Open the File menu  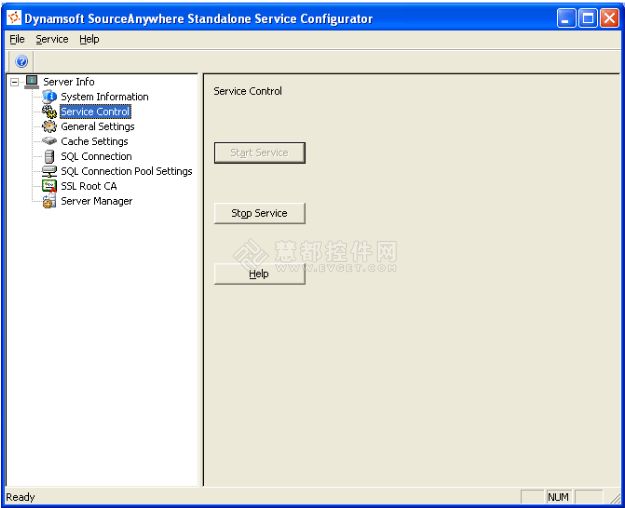[17, 39]
